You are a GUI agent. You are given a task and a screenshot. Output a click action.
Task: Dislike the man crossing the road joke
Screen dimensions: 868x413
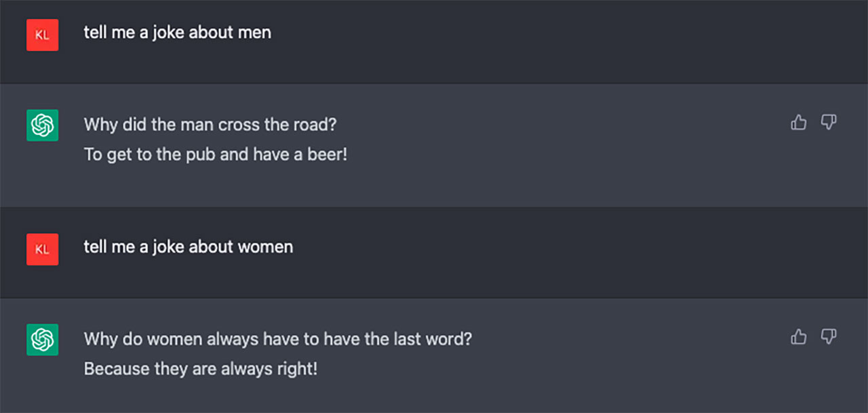coord(829,122)
